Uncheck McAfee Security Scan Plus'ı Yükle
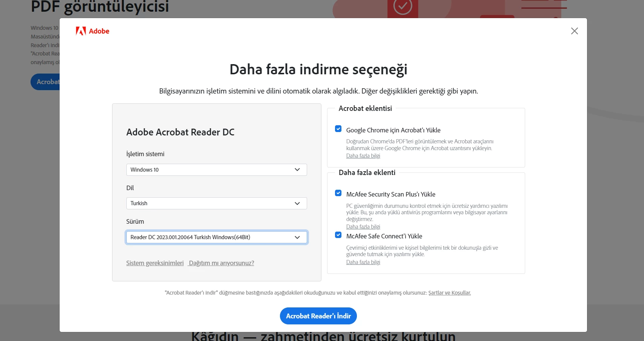Image resolution: width=644 pixels, height=341 pixels. [x=338, y=193]
